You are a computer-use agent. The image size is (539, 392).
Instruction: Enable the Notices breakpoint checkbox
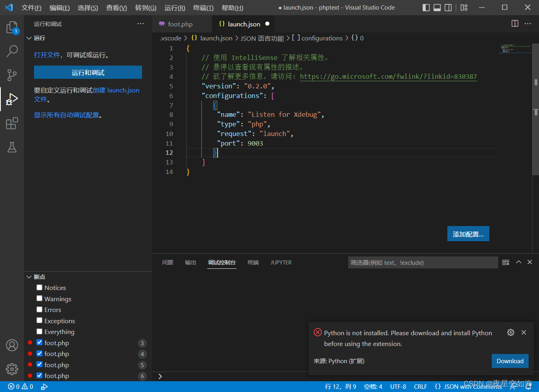point(39,288)
